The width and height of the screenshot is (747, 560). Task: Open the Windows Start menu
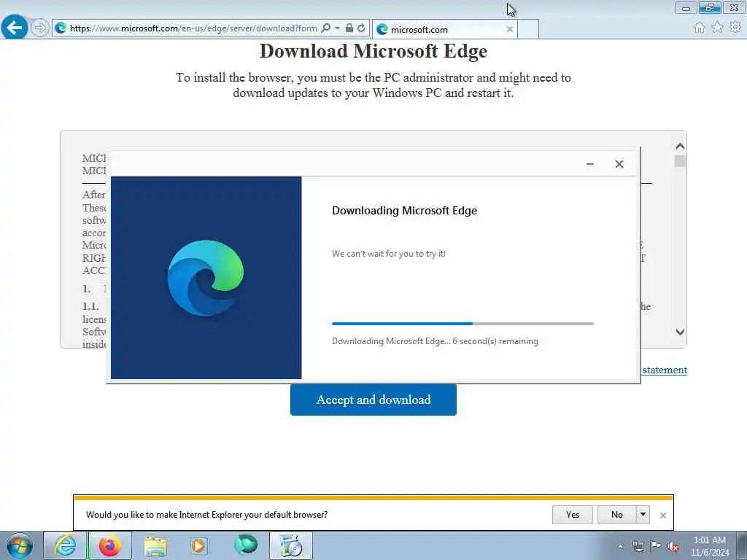coord(20,545)
